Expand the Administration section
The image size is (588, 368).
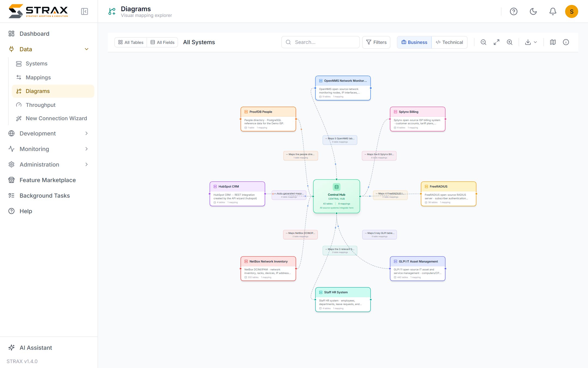click(x=49, y=165)
